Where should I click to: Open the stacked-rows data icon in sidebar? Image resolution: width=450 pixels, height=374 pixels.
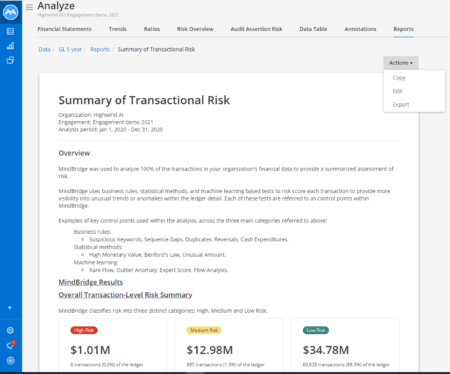point(10,31)
